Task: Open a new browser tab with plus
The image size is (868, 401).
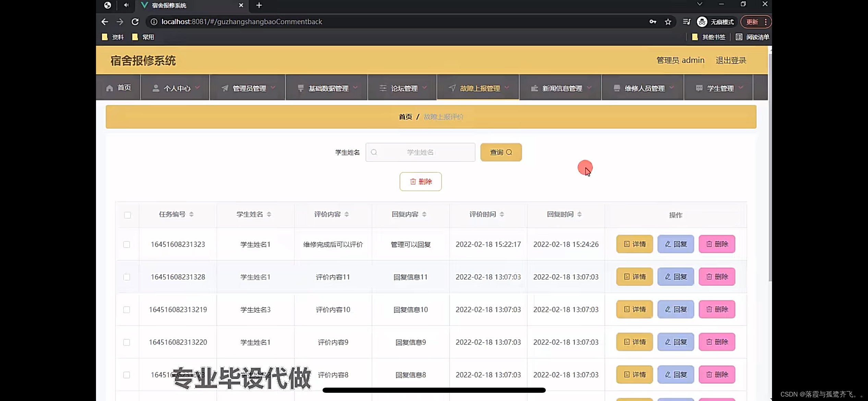Action: point(259,5)
